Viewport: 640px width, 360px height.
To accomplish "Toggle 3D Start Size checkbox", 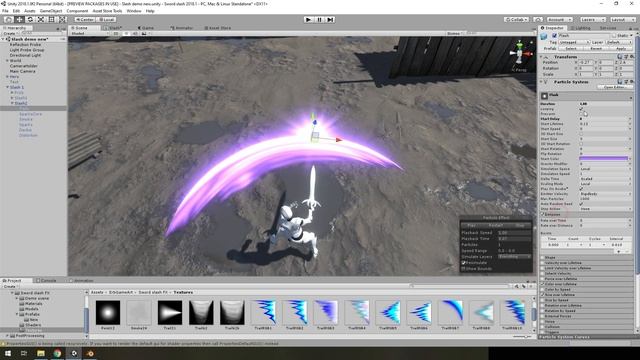I will coord(581,134).
